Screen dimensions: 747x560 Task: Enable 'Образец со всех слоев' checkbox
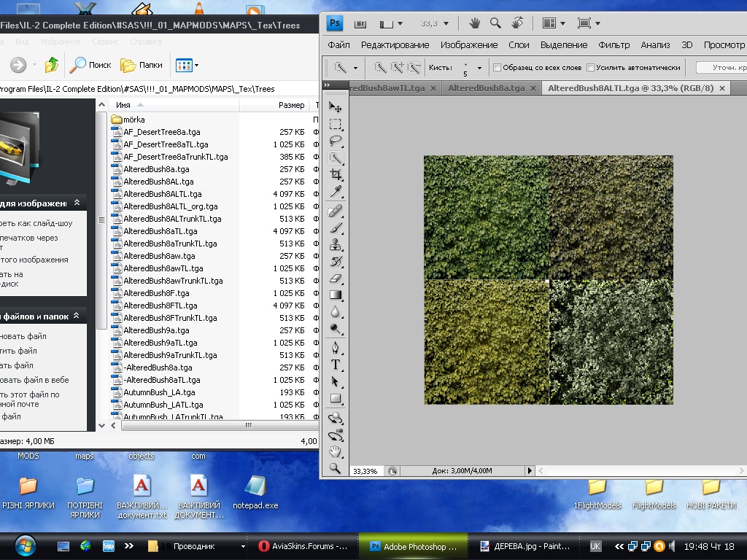498,68
